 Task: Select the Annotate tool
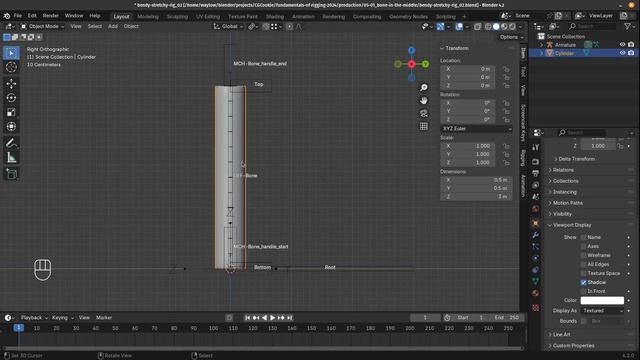pos(11,143)
